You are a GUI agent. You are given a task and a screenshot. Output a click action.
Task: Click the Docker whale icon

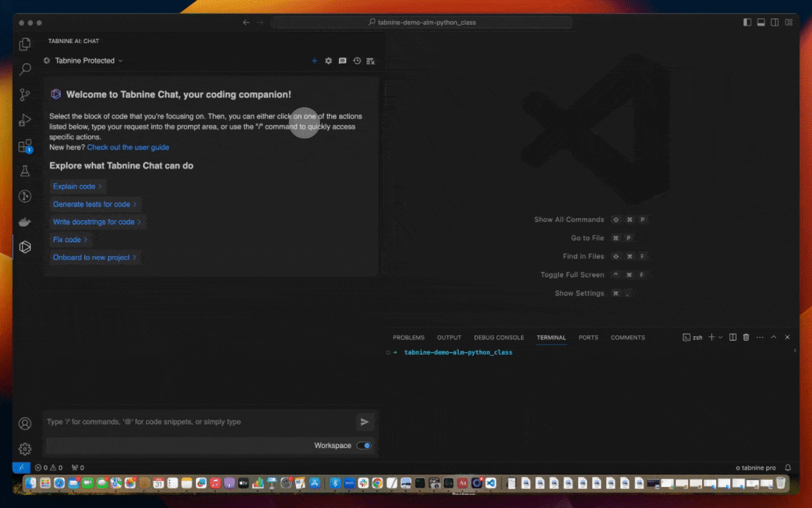click(x=25, y=222)
